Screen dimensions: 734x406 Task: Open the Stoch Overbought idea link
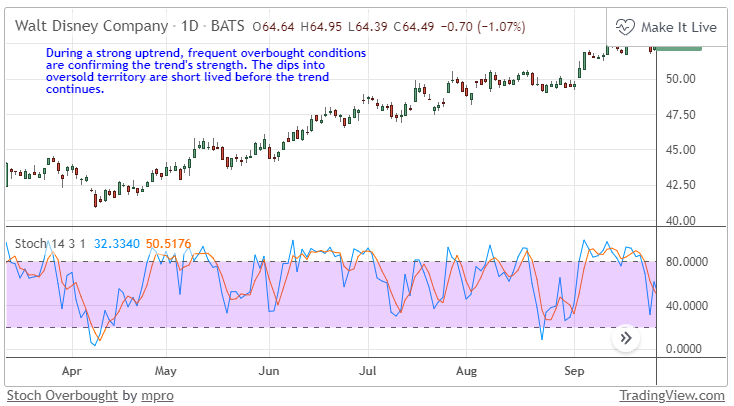point(62,396)
